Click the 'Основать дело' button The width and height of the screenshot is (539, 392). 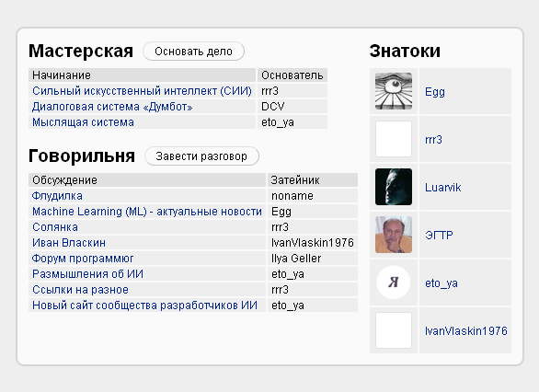[193, 52]
